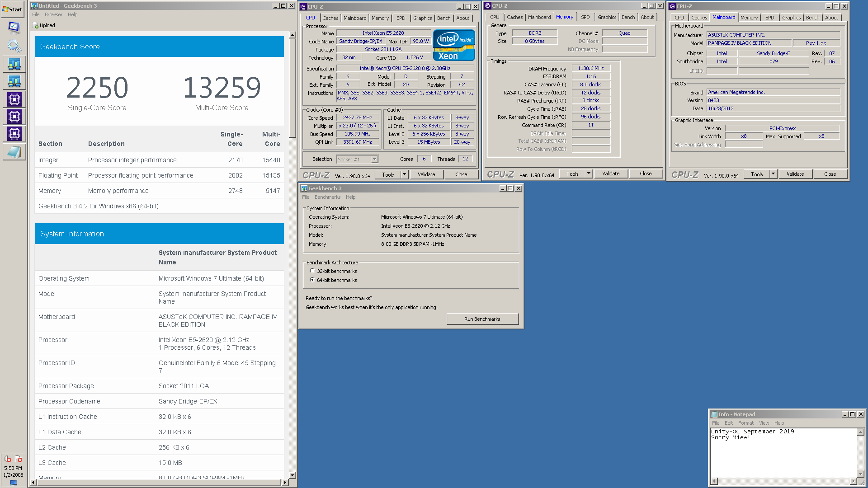Expand Tools arrow in Mainboard-tab CPU-Z window
This screenshot has width=868, height=488.
[773, 174]
